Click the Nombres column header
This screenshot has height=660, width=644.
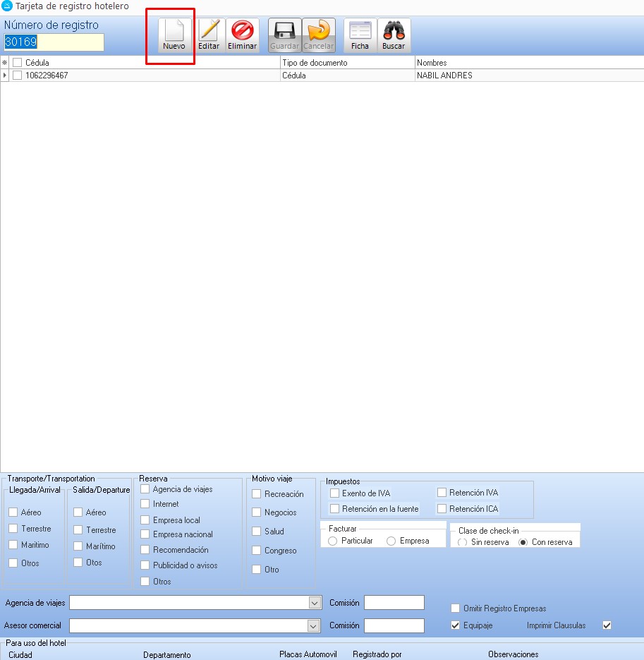[x=529, y=63]
